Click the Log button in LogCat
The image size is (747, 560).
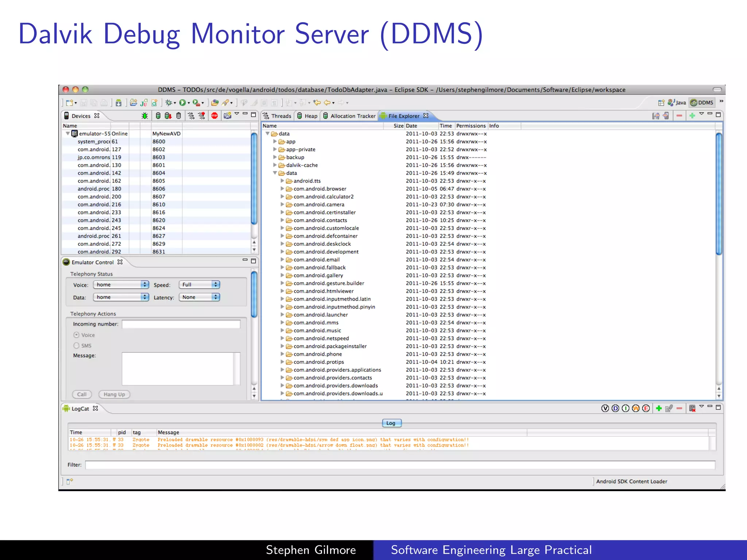click(x=391, y=423)
